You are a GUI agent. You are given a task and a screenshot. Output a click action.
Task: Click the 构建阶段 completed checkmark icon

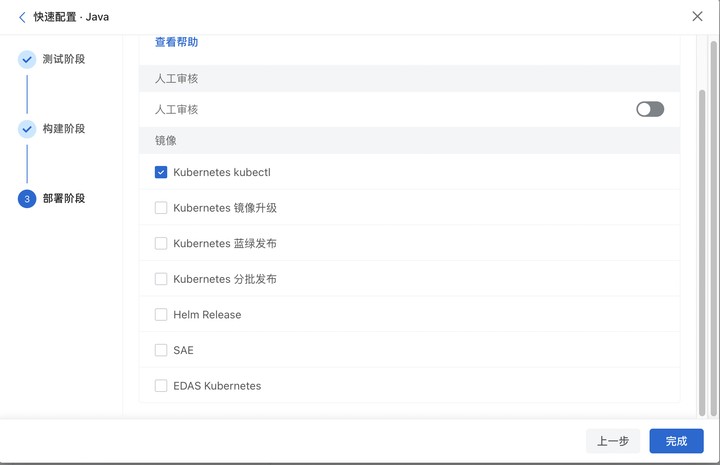[27, 129]
